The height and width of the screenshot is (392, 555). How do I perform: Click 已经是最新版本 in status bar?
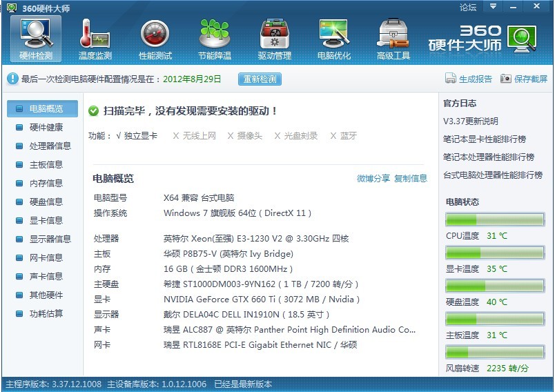pyautogui.click(x=243, y=384)
